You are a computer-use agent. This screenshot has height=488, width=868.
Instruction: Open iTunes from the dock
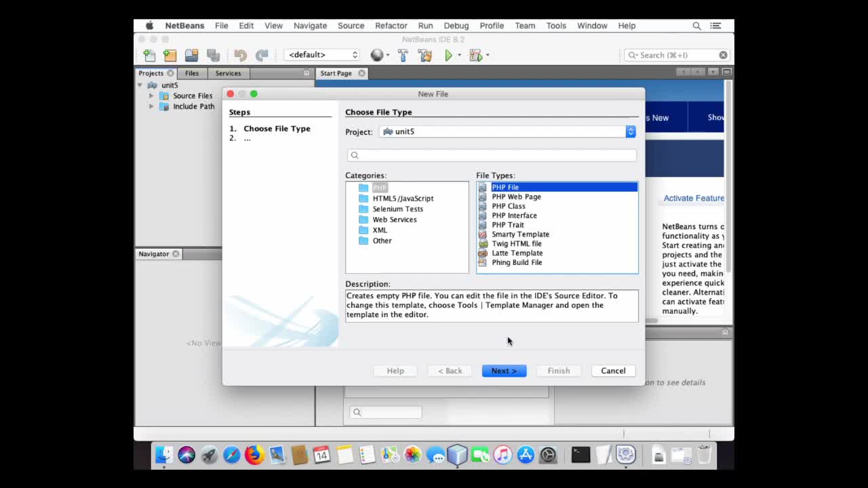(x=502, y=454)
